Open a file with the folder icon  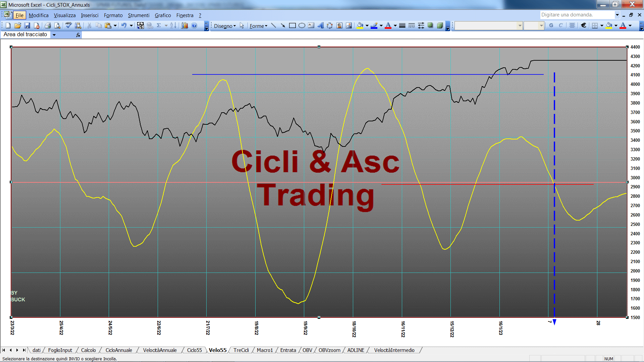(x=18, y=25)
